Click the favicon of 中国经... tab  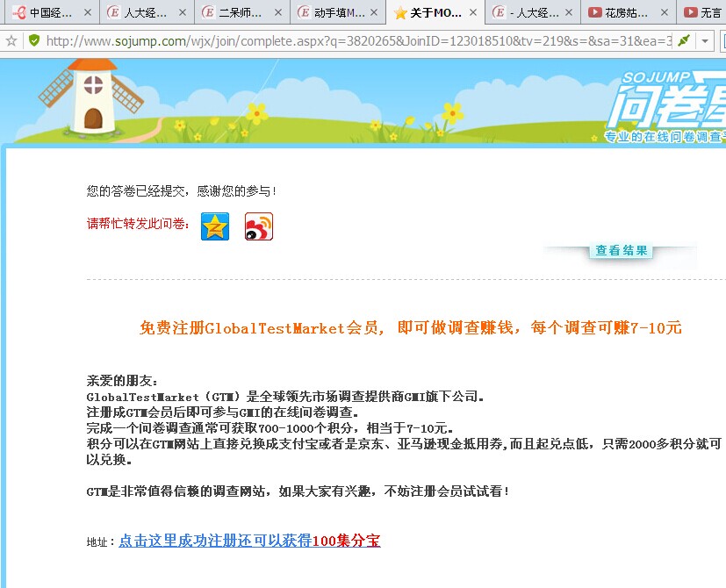pos(19,12)
